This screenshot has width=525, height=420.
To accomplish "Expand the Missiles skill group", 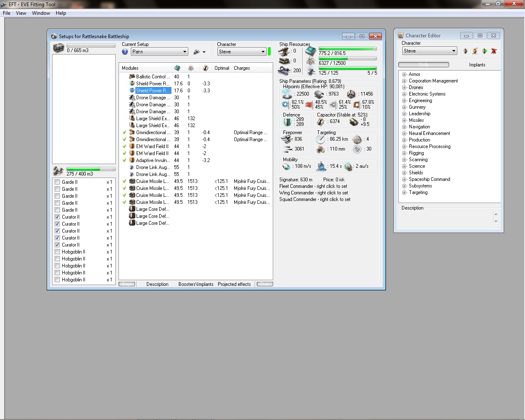I will tap(404, 120).
